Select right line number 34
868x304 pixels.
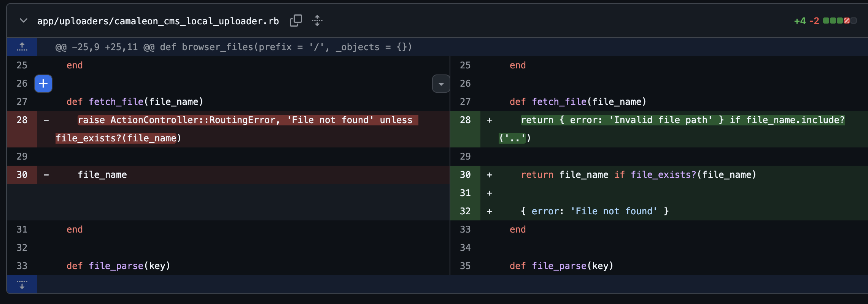(465, 248)
